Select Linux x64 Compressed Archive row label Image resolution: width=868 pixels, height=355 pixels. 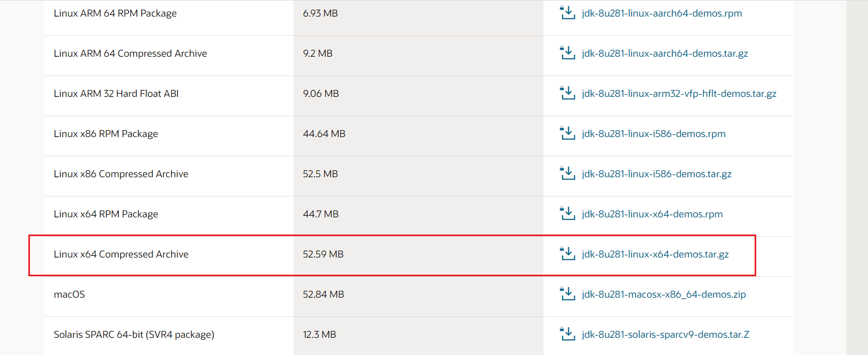pos(121,254)
